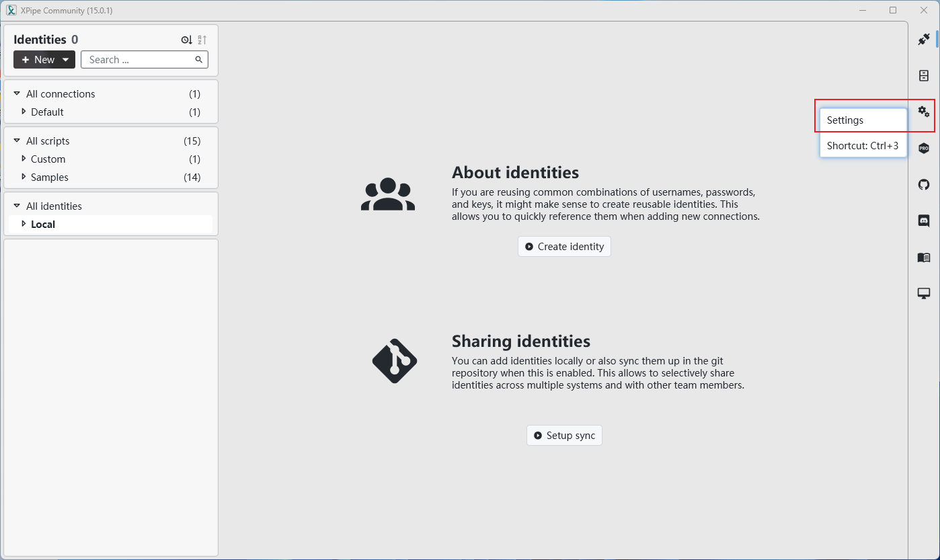
Task: Open the PRO license badge icon
Action: pos(924,148)
